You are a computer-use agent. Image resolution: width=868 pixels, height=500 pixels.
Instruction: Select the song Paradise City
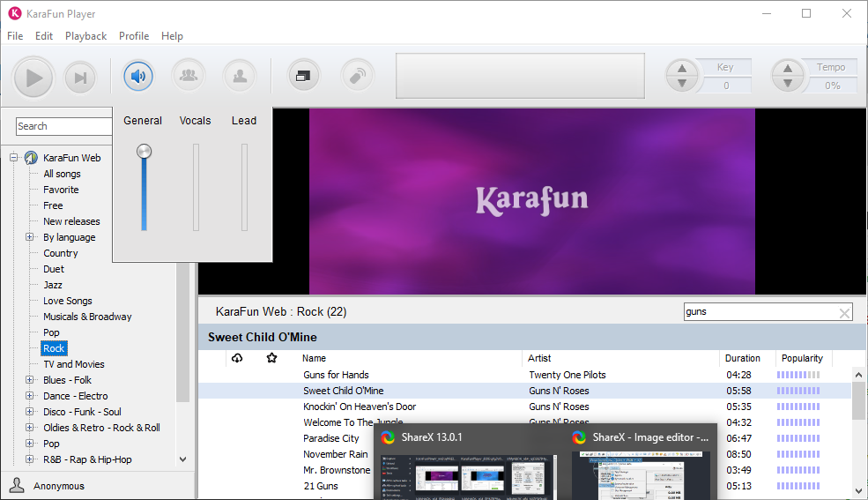tap(331, 438)
